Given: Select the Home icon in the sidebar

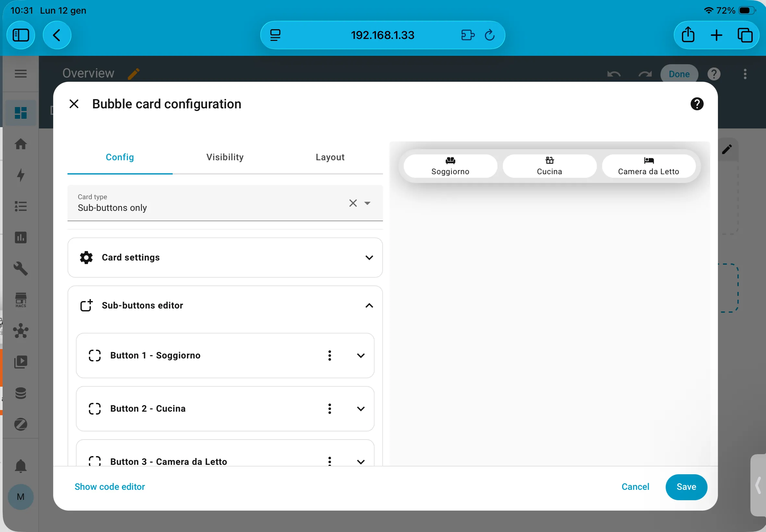Looking at the screenshot, I should coord(21,144).
